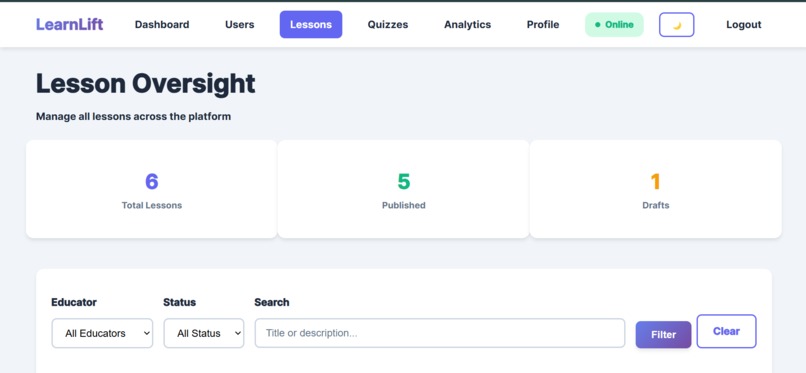Screen dimensions: 806x373
Task: Click the Online status badge
Action: pyautogui.click(x=614, y=25)
